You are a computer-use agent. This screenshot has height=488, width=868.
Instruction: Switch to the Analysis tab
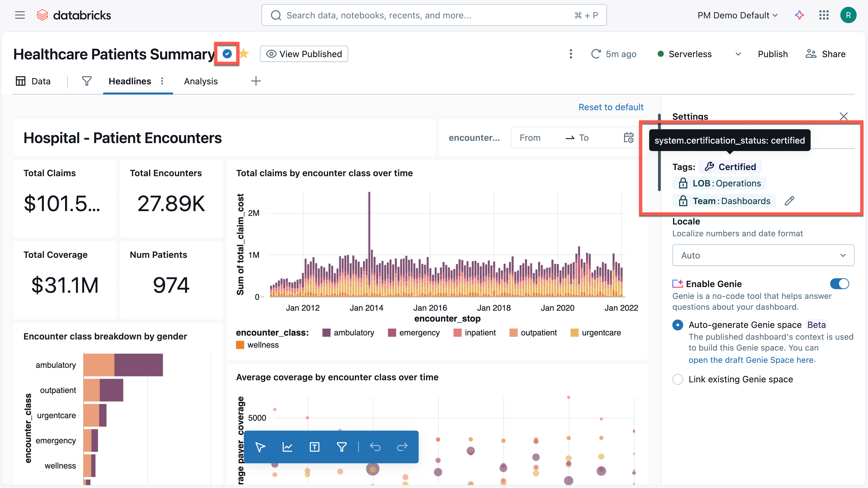click(200, 81)
